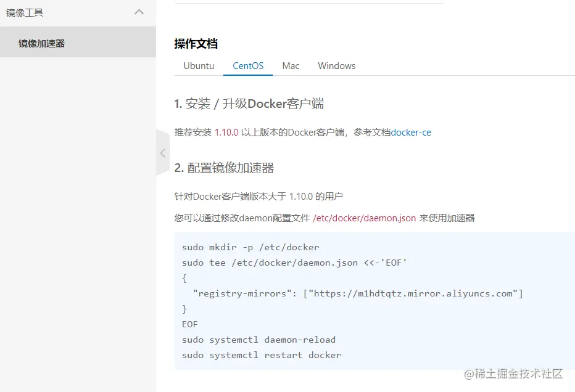Collapse the sidebar with the arrow handle

click(163, 153)
